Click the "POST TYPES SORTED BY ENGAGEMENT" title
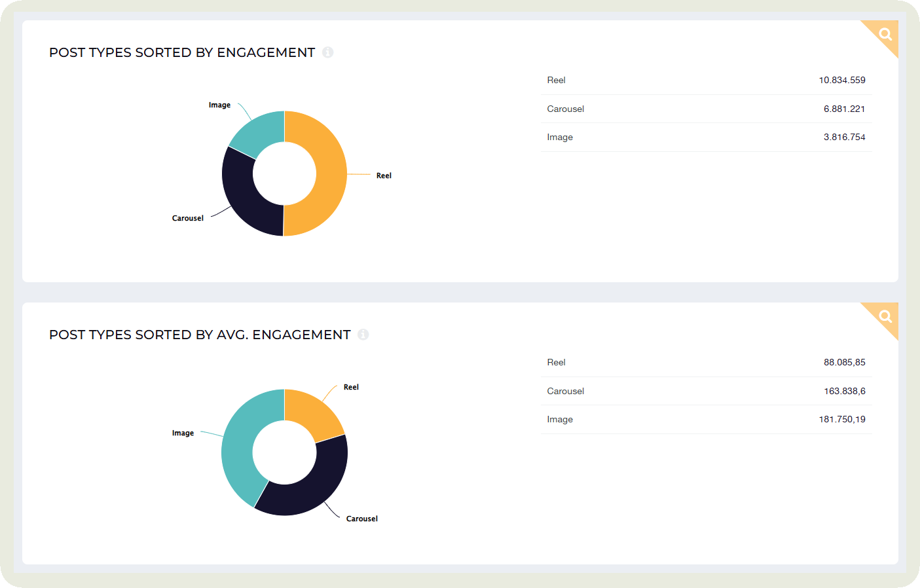The image size is (920, 588). point(183,52)
